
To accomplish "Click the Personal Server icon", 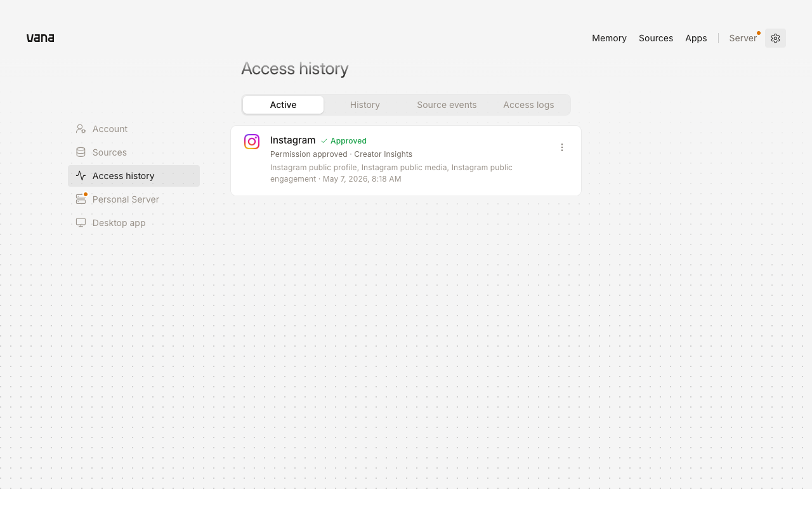I will 81,199.
